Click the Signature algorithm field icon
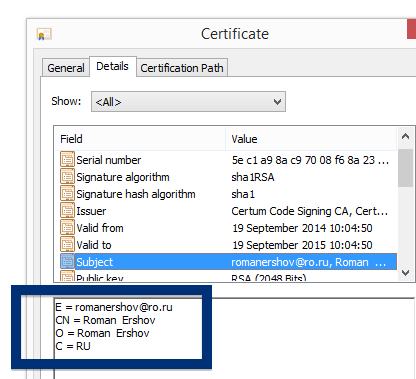 pyautogui.click(x=67, y=176)
